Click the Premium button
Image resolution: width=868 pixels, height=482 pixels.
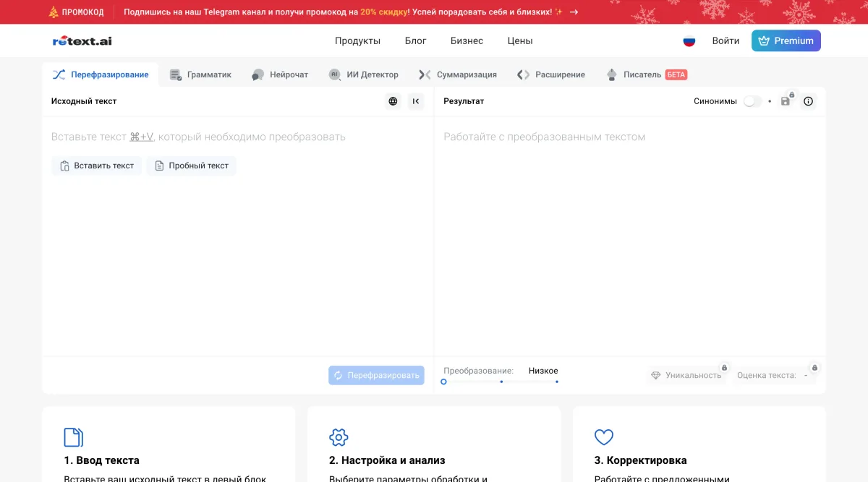786,41
